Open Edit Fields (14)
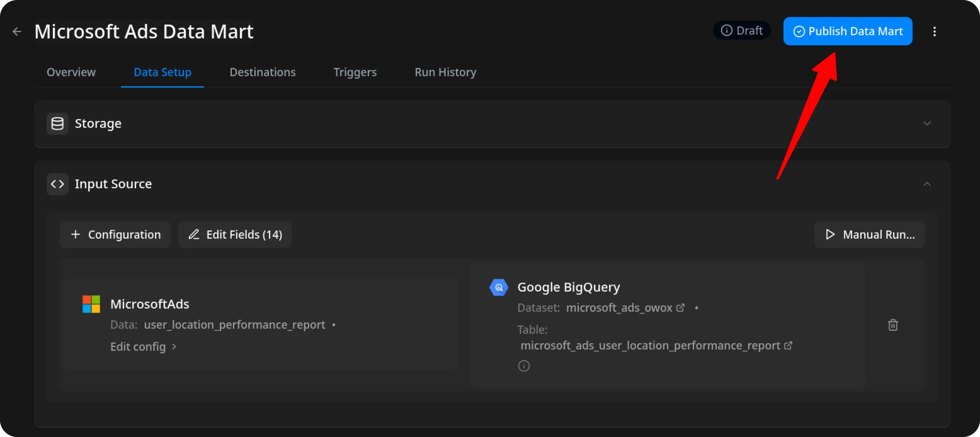This screenshot has height=437, width=980. 235,235
